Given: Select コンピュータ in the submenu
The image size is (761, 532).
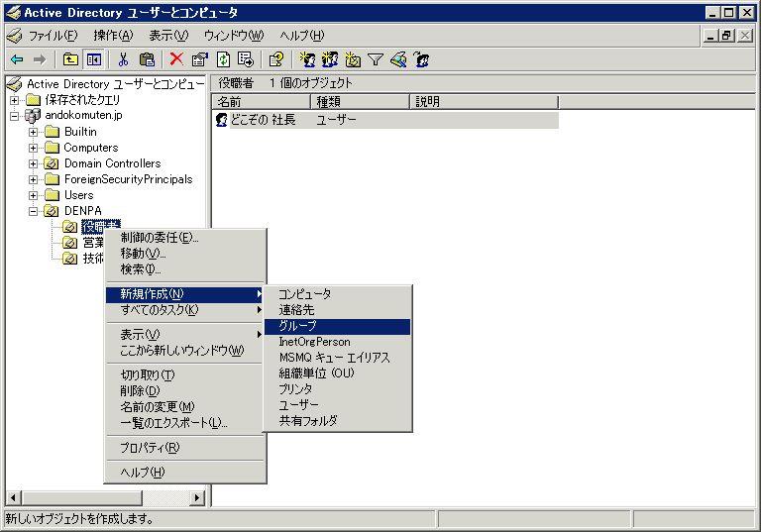Looking at the screenshot, I should [x=337, y=294].
